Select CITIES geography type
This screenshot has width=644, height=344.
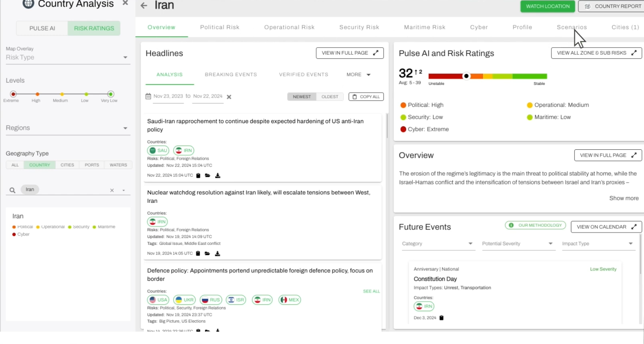tap(67, 165)
